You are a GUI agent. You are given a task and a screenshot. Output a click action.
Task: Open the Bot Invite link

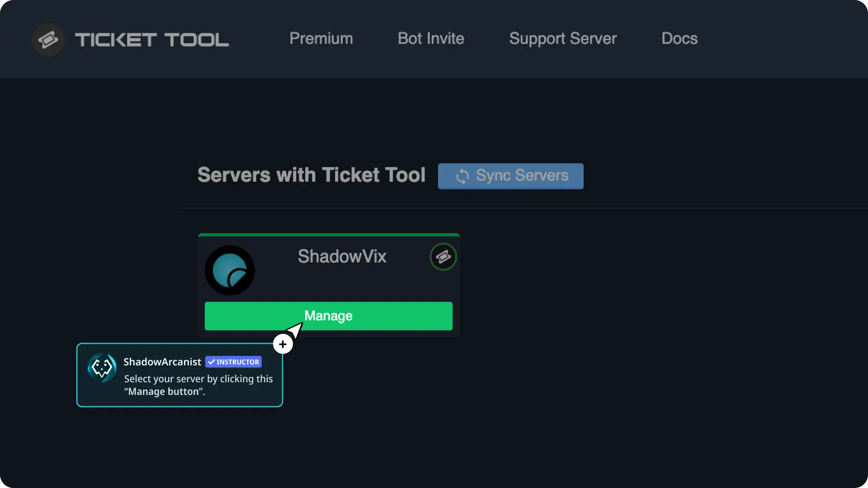(x=431, y=38)
